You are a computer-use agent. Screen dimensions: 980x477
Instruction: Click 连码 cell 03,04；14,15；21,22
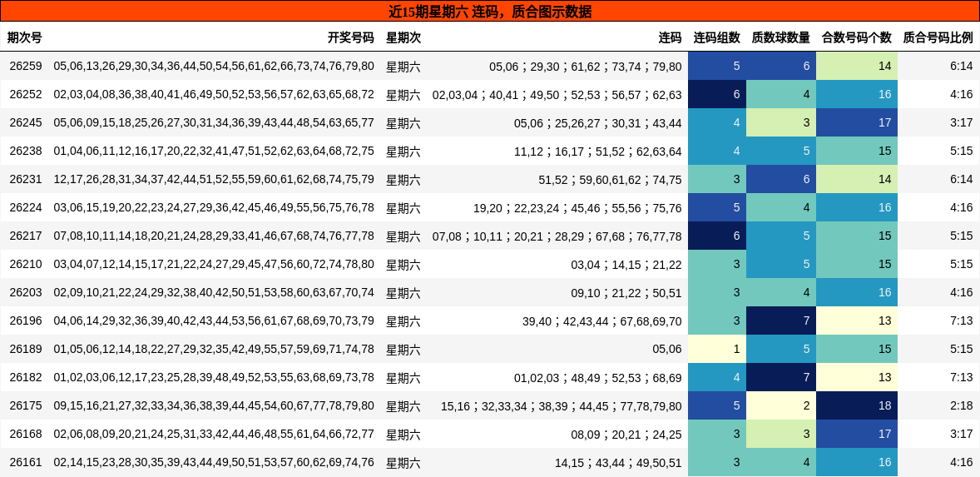pyautogui.click(x=626, y=265)
